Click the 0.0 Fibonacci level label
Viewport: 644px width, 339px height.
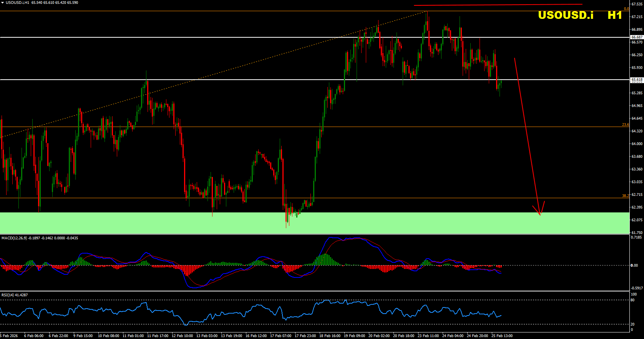(x=626, y=9)
